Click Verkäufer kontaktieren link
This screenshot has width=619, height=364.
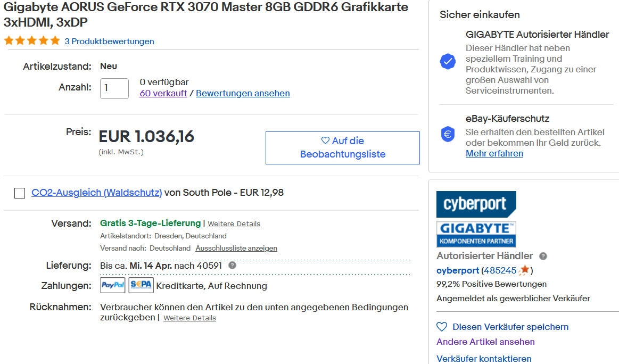pos(484,359)
